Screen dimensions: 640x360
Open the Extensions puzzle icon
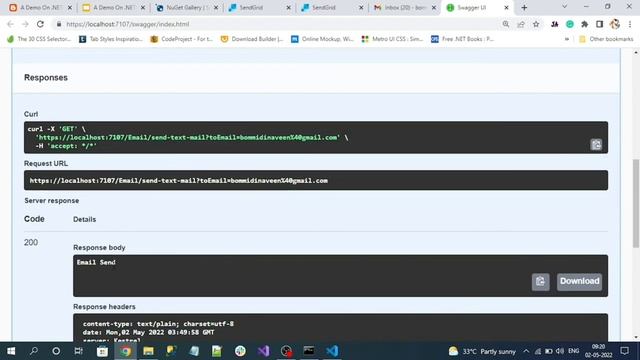click(x=584, y=24)
